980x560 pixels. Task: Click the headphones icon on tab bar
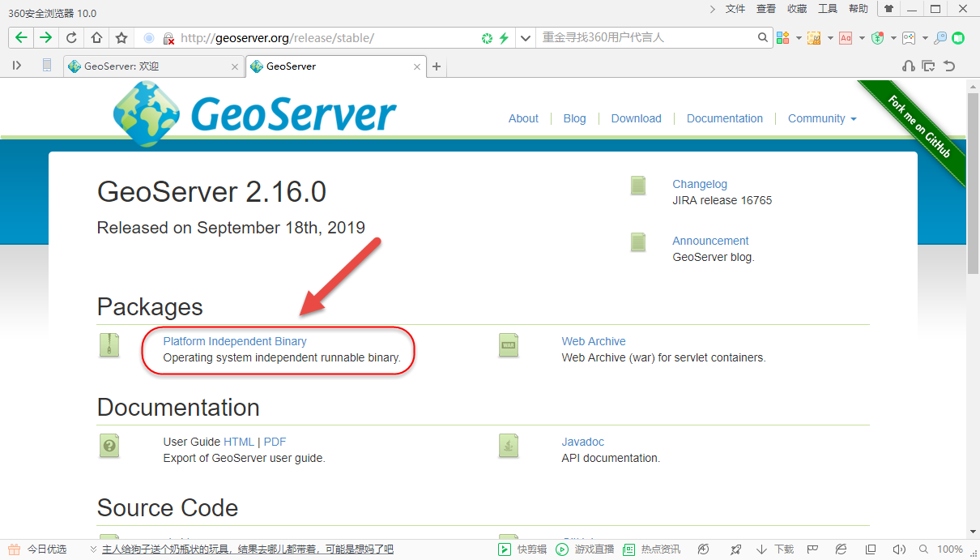909,66
